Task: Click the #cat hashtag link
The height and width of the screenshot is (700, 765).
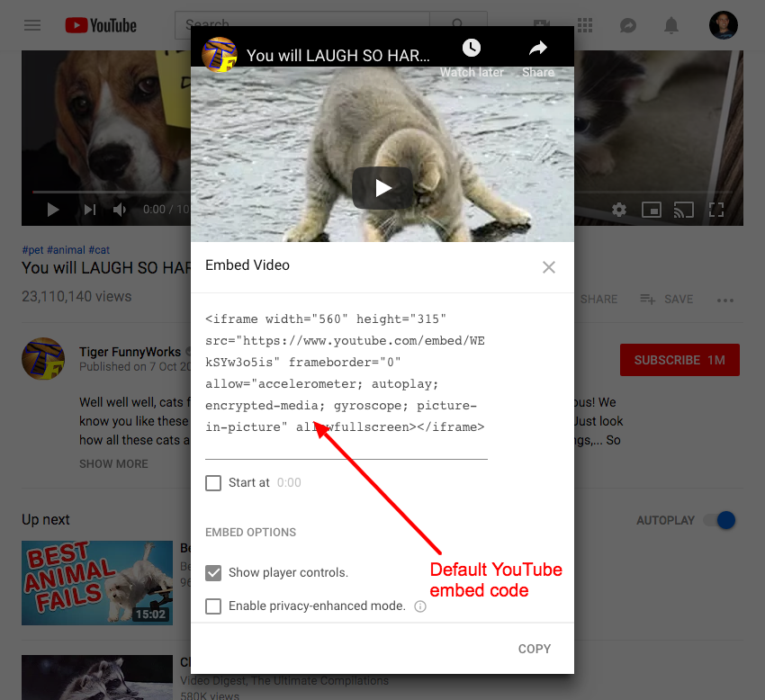Action: (x=99, y=250)
